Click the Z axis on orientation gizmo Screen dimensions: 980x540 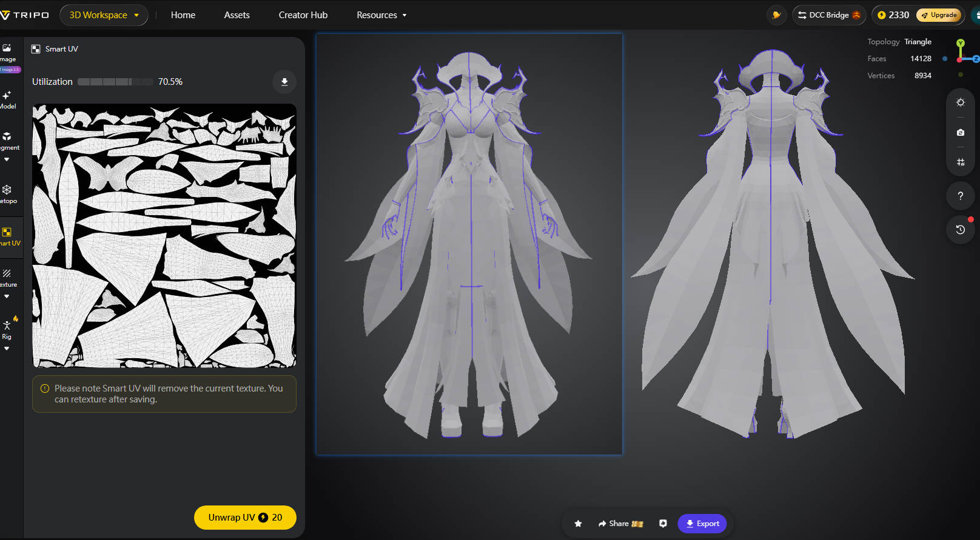click(976, 59)
